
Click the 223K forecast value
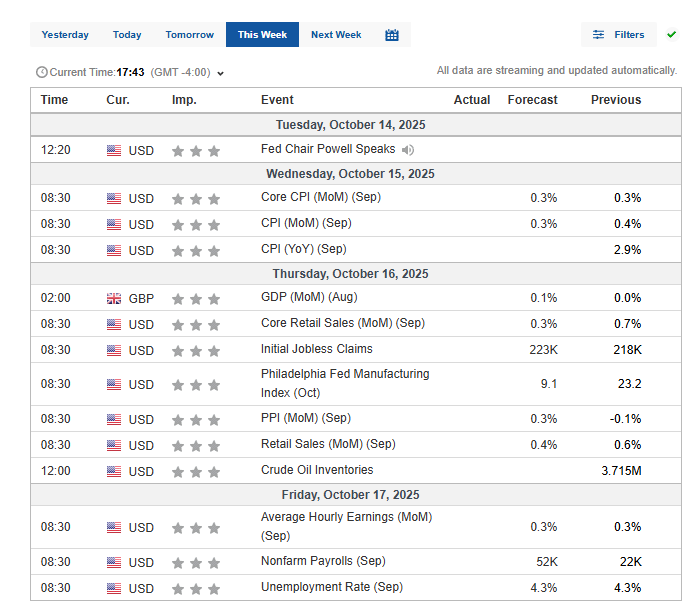coord(543,350)
